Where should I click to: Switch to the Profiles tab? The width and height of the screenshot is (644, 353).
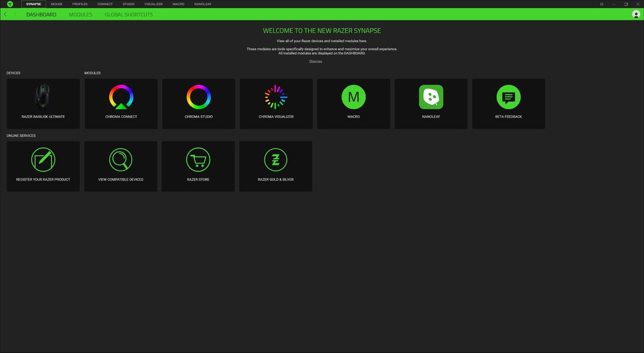tap(80, 4)
